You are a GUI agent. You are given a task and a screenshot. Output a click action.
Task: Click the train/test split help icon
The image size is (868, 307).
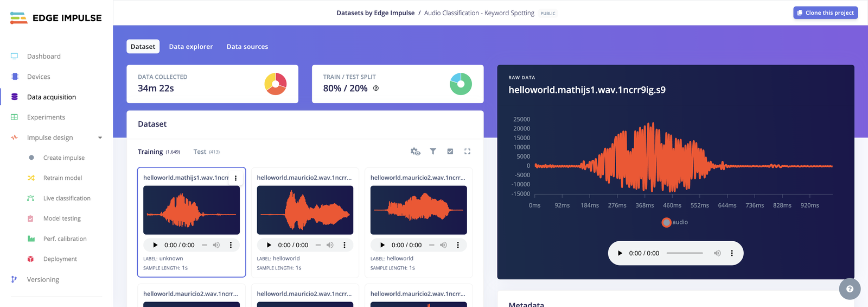(376, 88)
